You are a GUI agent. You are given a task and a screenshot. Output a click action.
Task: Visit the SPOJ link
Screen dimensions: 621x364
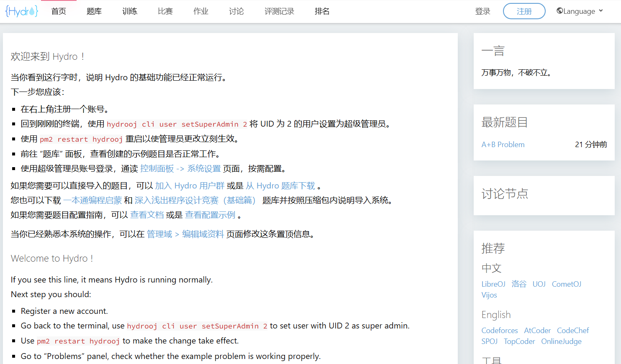click(x=490, y=341)
